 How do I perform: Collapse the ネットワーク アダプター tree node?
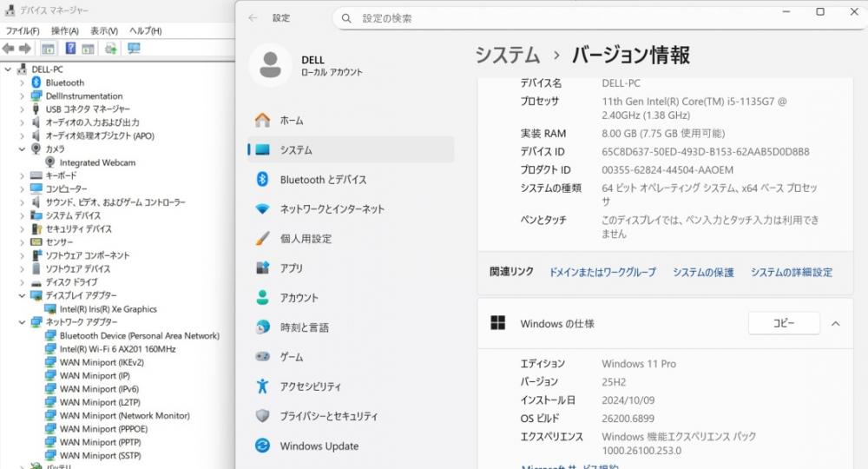point(22,322)
